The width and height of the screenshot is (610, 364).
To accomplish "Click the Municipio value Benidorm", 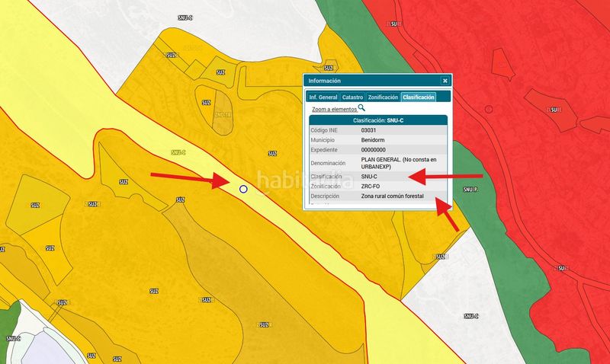I will (373, 140).
